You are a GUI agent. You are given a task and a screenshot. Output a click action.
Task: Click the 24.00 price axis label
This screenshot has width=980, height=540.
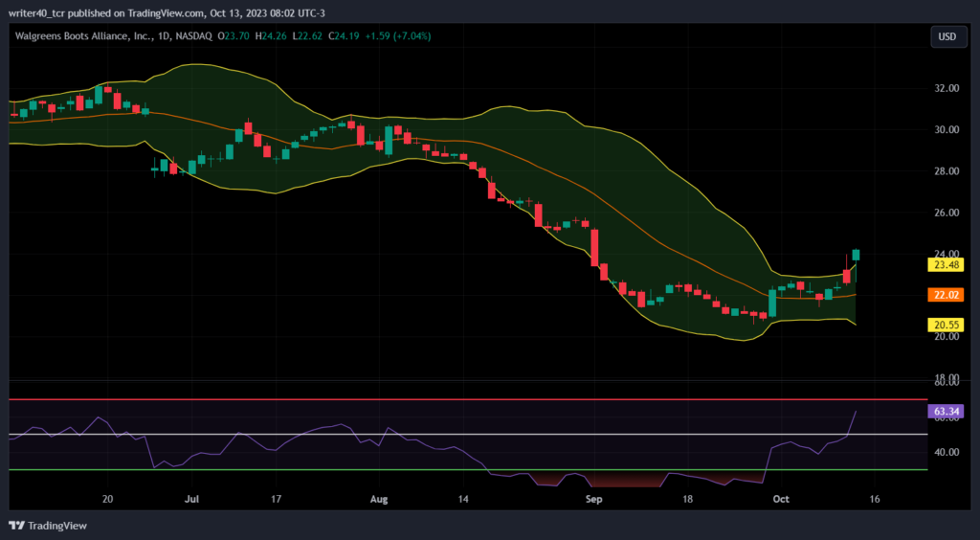click(x=947, y=254)
